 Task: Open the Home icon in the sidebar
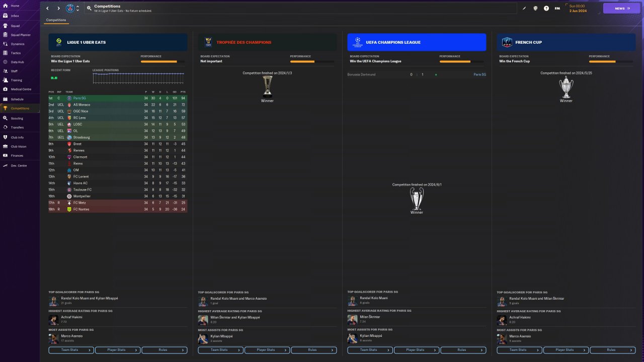click(x=5, y=6)
